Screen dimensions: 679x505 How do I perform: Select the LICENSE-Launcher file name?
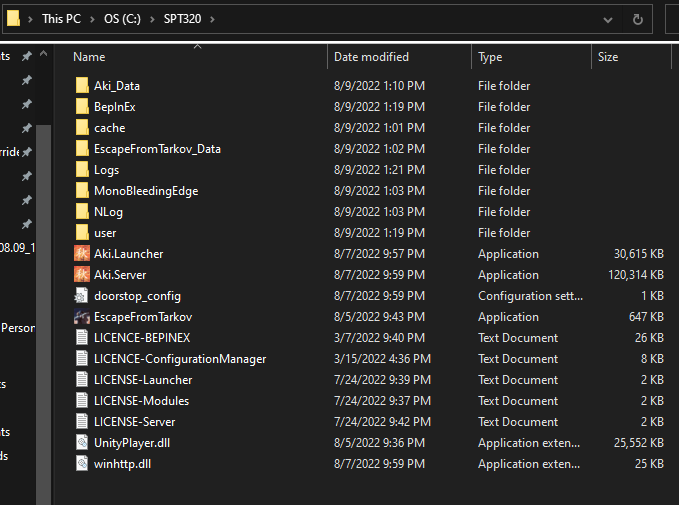point(143,380)
